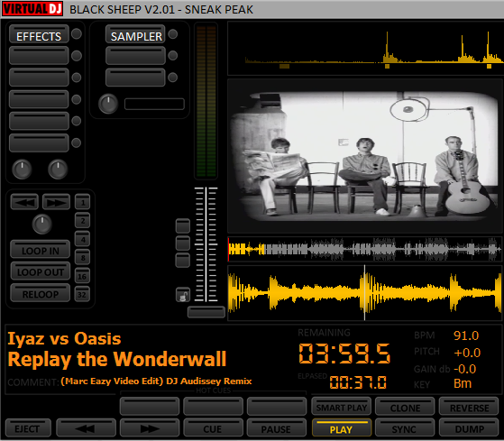Screen dimensions: 504x441
Task: Click the PITCH value +0.0
Action: tap(467, 353)
